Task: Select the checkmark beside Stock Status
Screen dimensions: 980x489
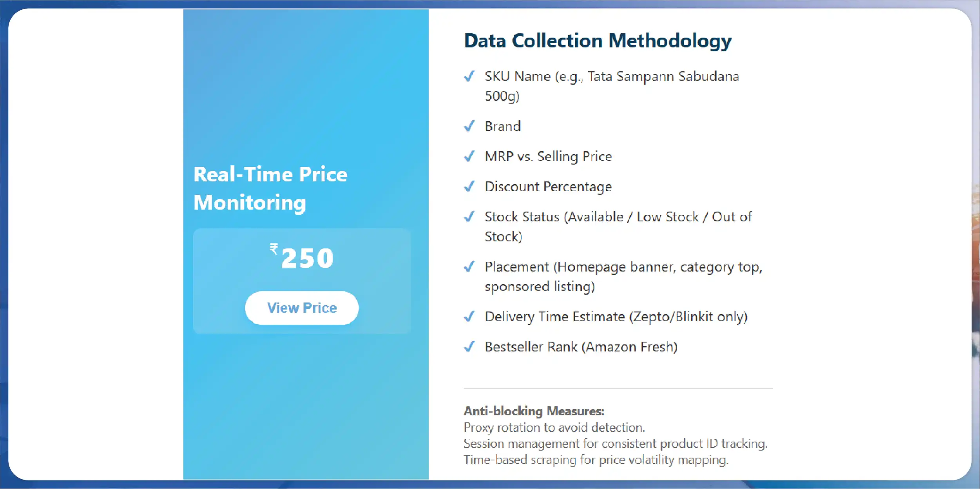Action: [469, 217]
